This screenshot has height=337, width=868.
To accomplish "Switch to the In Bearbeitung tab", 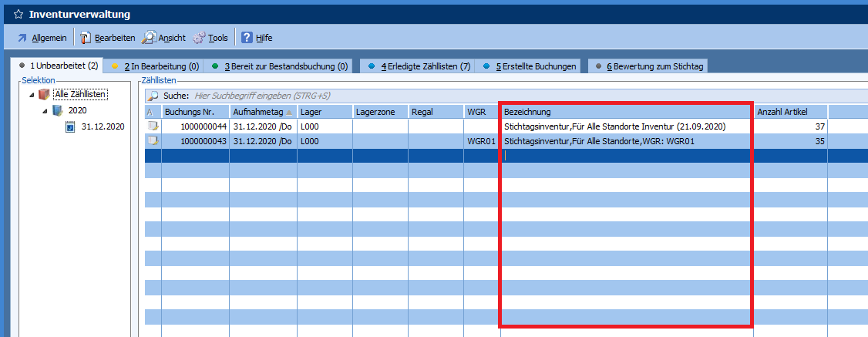I will [156, 66].
